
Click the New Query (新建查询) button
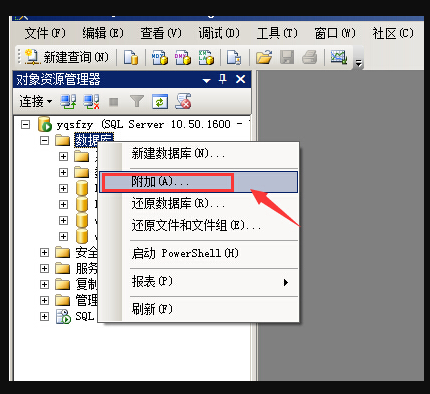click(x=67, y=57)
